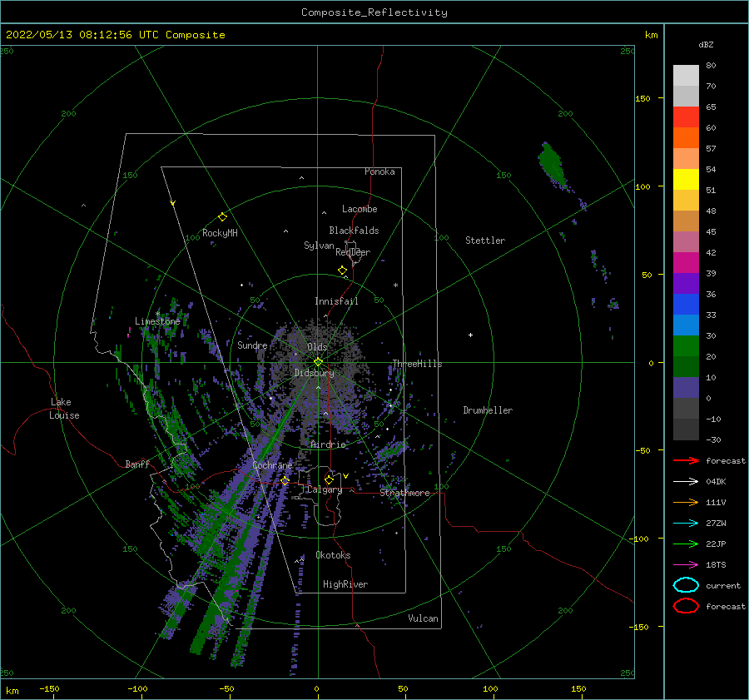Click the Drumheller label
Image resolution: width=749 pixels, height=700 pixels.
pyautogui.click(x=488, y=410)
